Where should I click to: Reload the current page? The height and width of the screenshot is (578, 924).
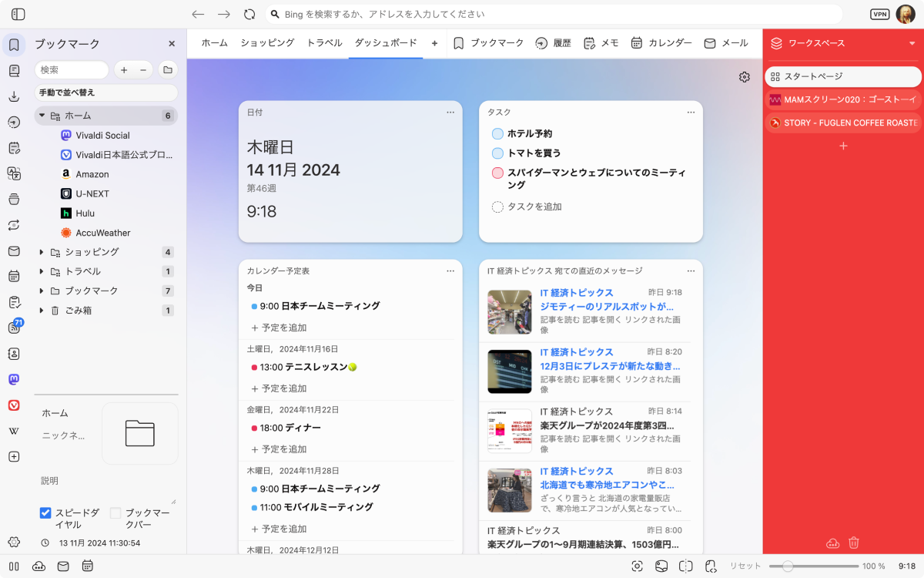(x=249, y=14)
